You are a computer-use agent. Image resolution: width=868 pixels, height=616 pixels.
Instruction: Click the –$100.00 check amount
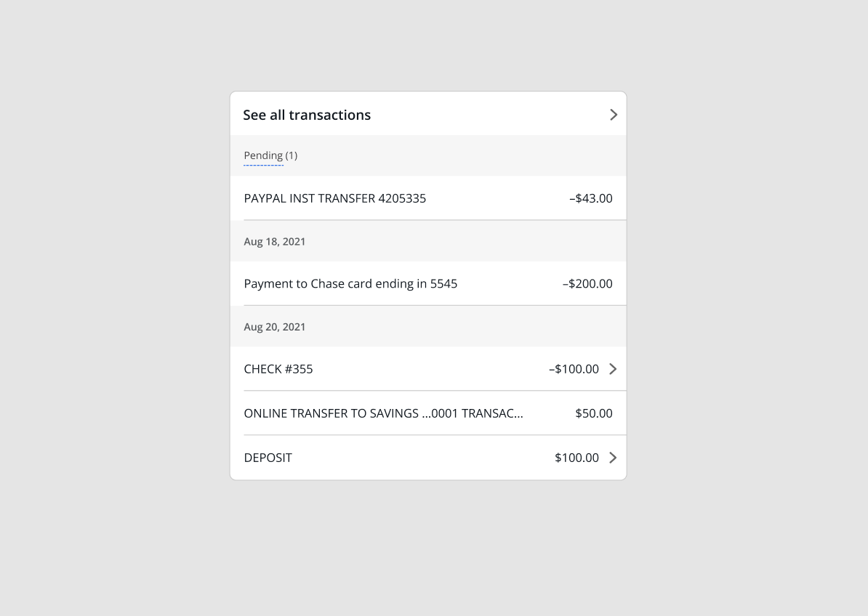point(574,369)
